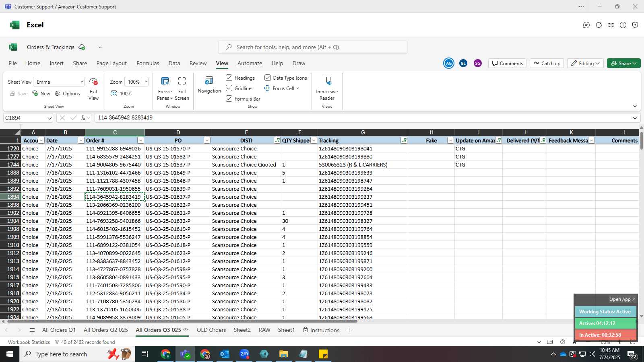Toggle the Headings checkbox
The image size is (644, 362).
229,78
